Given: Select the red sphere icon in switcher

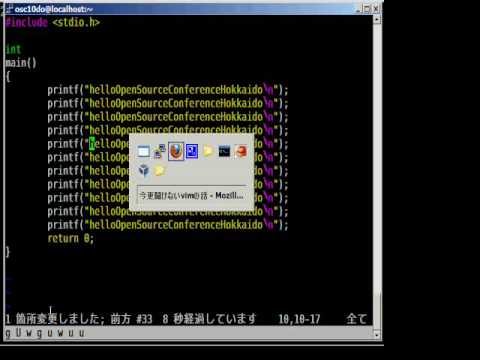Looking at the screenshot, I should tap(241, 151).
